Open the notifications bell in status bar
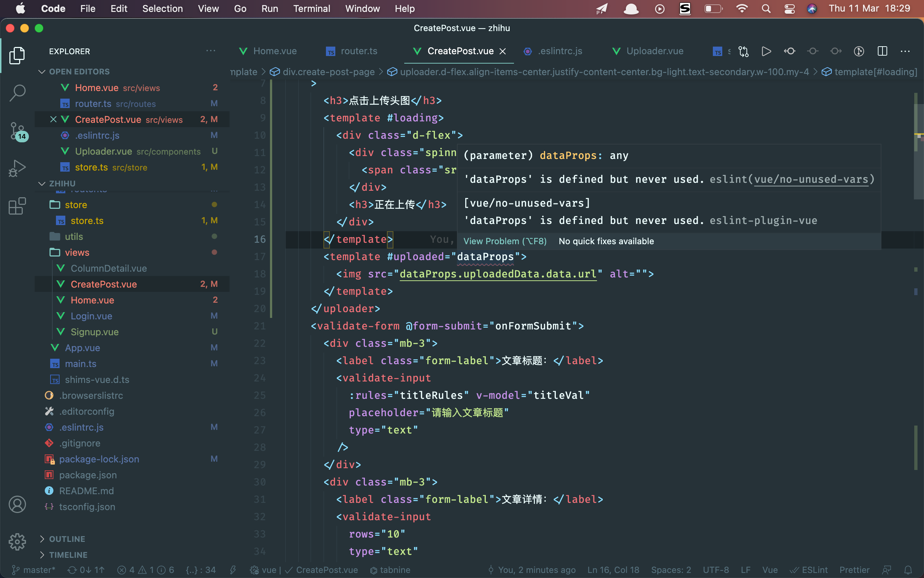 pos(908,570)
